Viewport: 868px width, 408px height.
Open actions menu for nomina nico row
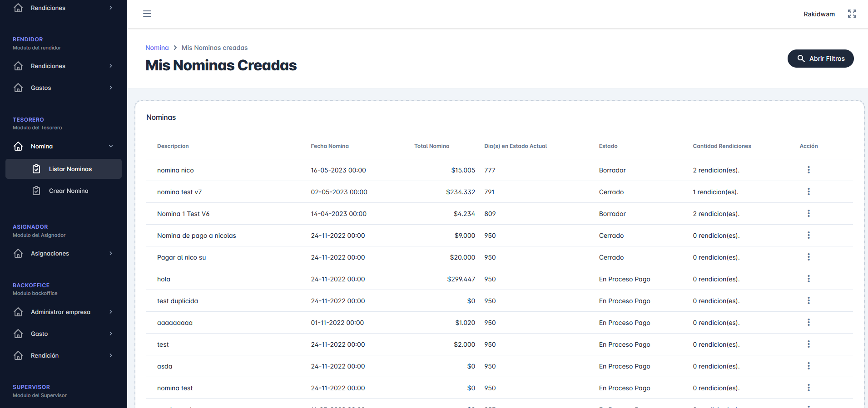808,170
